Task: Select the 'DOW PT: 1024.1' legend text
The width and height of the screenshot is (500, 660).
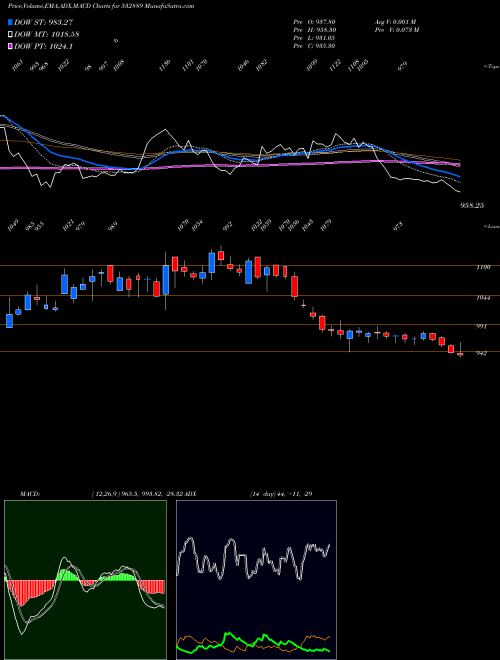Action: pyautogui.click(x=43, y=46)
